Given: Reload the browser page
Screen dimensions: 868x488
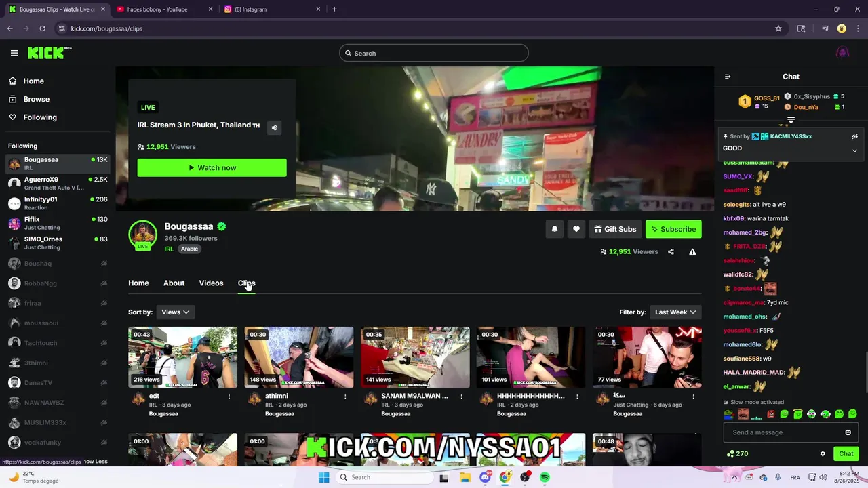Looking at the screenshot, I should click(x=42, y=28).
